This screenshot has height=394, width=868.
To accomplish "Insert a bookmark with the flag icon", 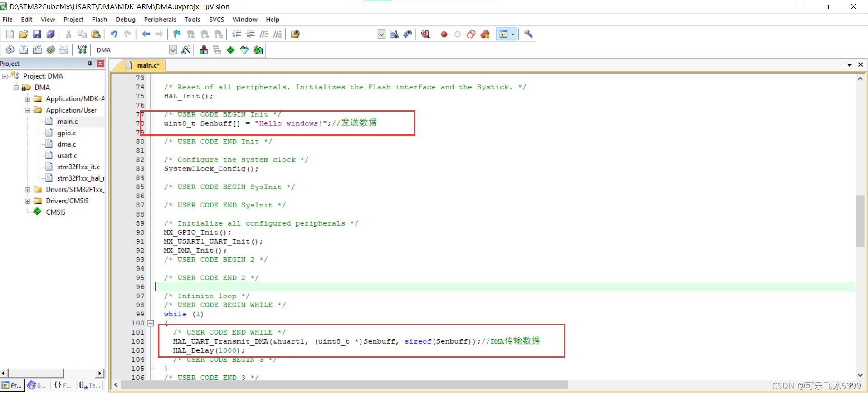I will (x=177, y=34).
